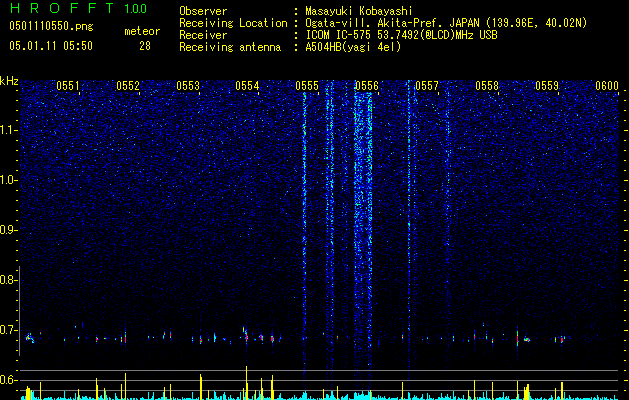Click the A504HB(yagi 4el) antenna text
The image size is (629, 400).
coord(353,47)
